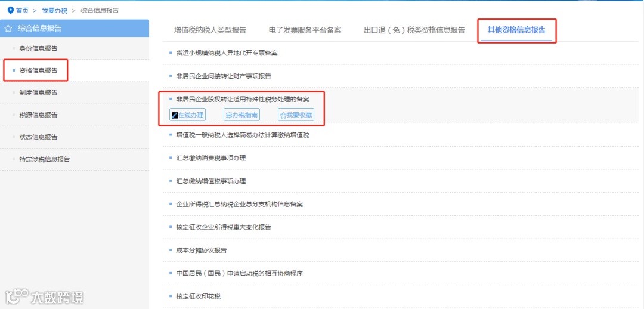
Task: Select 资格信息报告 in the sidebar
Action: point(38,70)
